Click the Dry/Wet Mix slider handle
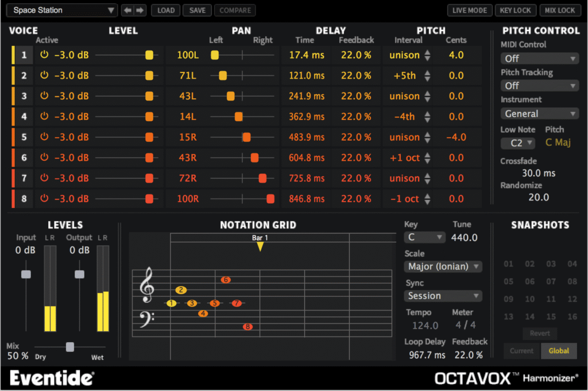This screenshot has width=588, height=391. (69, 347)
